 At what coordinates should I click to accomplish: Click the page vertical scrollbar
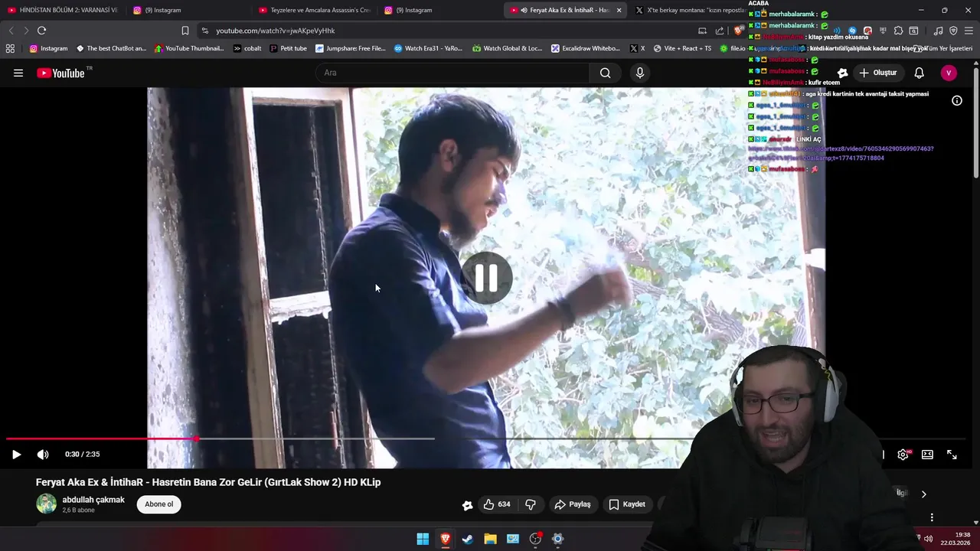coord(975,122)
